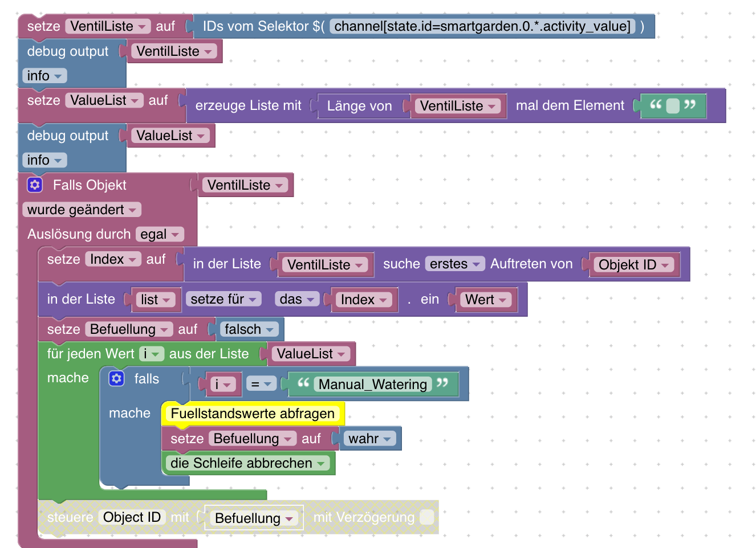This screenshot has width=756, height=548.
Task: Open VentilListe variable dropdown in first debug output
Action: coord(174,51)
